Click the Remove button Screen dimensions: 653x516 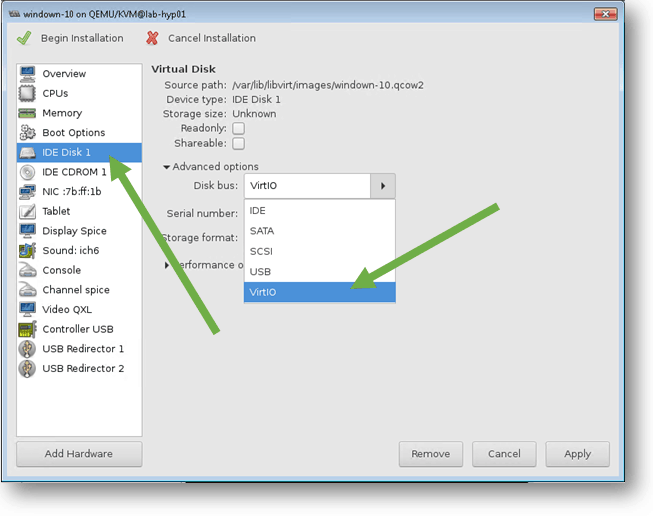click(x=431, y=454)
